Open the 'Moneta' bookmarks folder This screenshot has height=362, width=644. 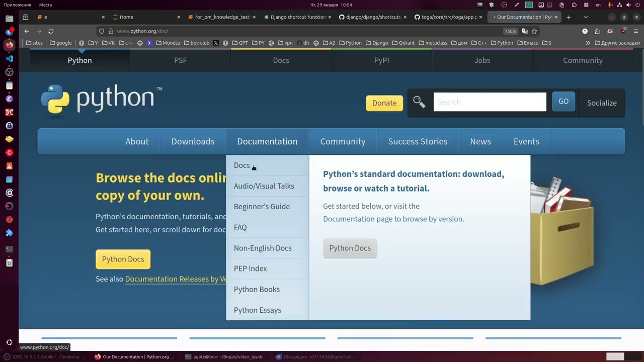168,43
